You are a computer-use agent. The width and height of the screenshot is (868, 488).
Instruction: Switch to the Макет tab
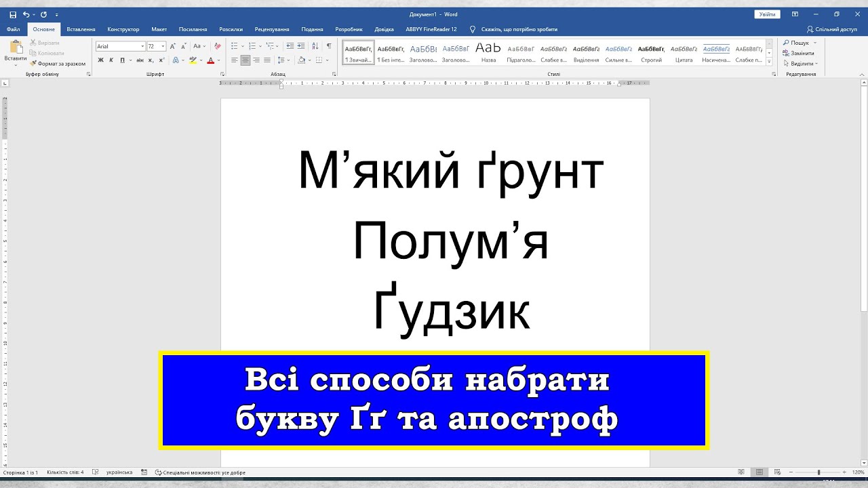[159, 29]
